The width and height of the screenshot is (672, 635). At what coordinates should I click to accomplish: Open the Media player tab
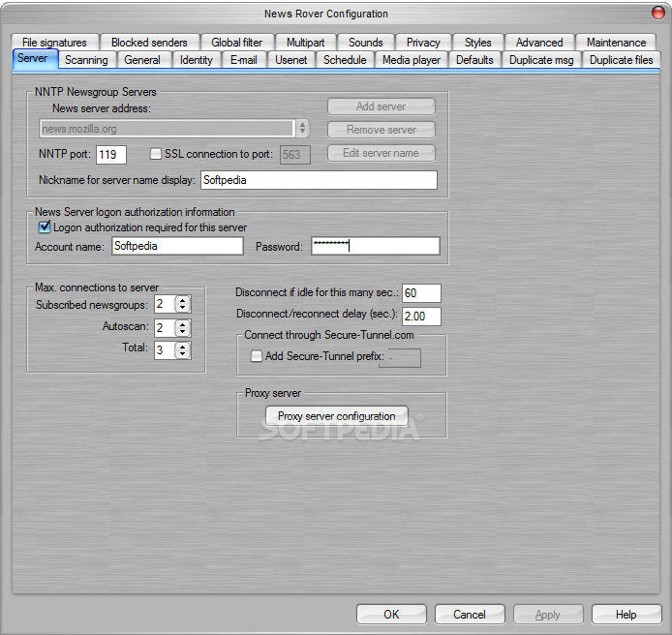[412, 60]
